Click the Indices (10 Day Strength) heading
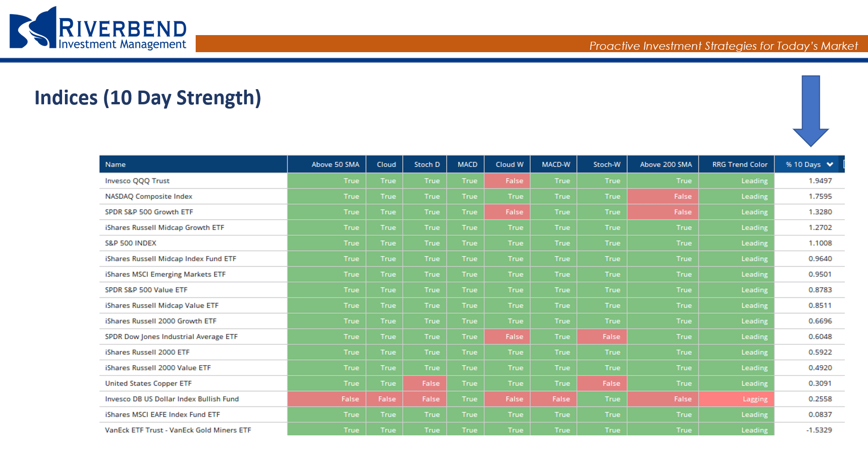868x451 pixels. coord(148,98)
